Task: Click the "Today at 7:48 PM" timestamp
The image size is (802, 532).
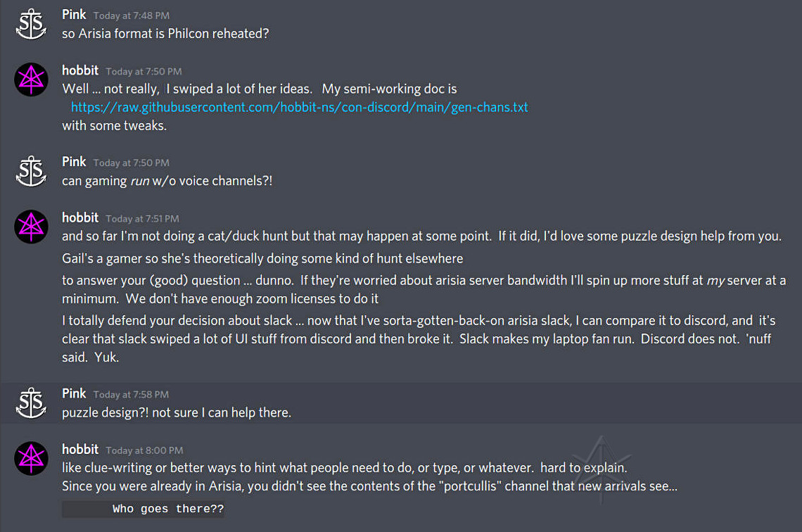Action: (131, 15)
